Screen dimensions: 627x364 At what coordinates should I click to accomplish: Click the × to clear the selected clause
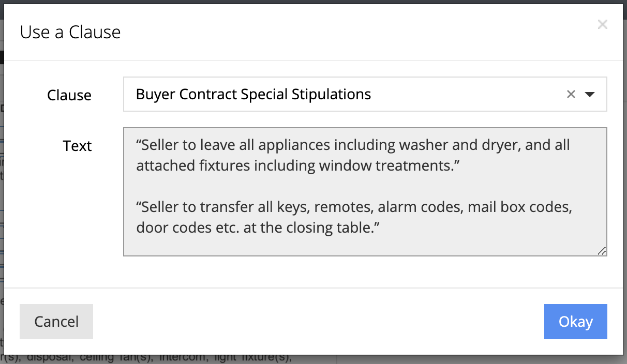point(571,94)
